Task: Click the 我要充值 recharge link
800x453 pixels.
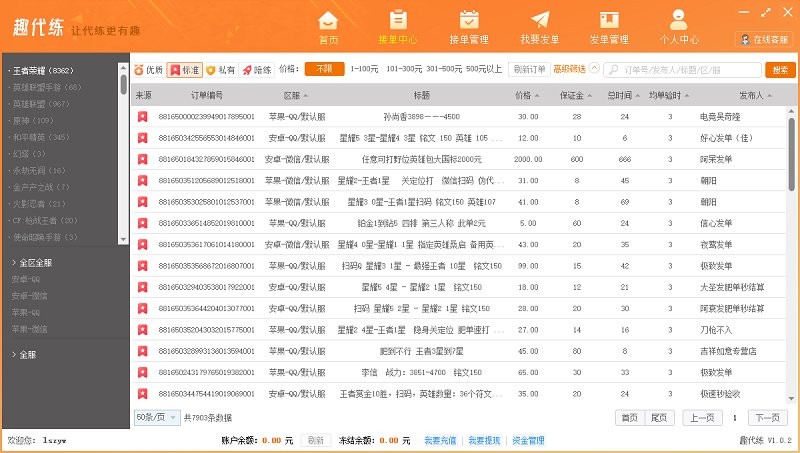Action: point(439,440)
